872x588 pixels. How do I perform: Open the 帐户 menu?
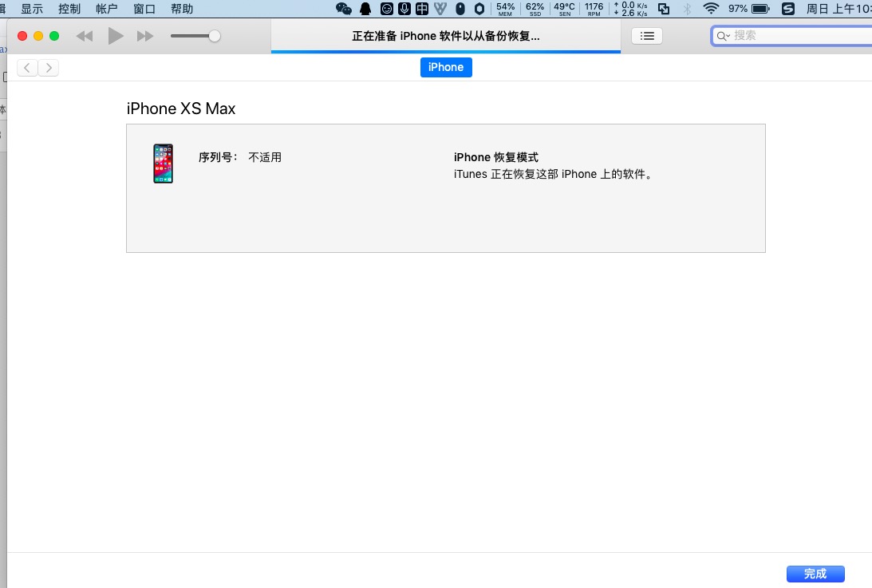[107, 9]
